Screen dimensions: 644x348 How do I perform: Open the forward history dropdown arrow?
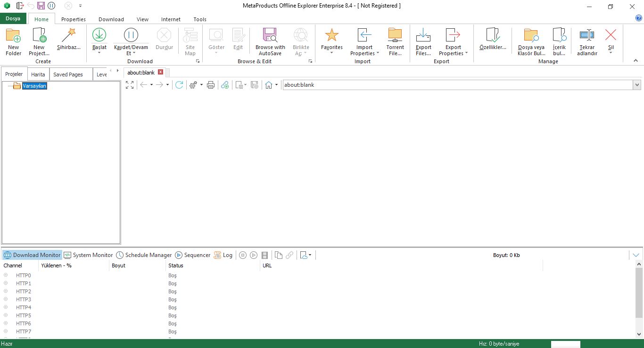click(167, 85)
